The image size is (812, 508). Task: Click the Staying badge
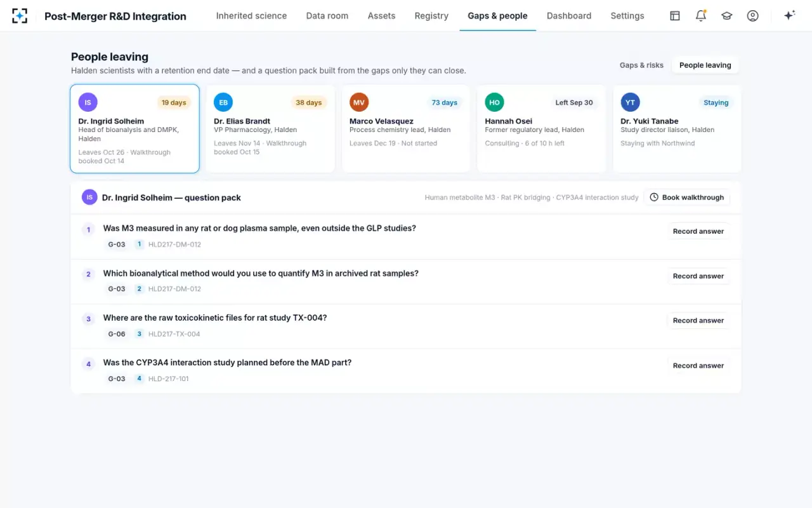click(716, 103)
